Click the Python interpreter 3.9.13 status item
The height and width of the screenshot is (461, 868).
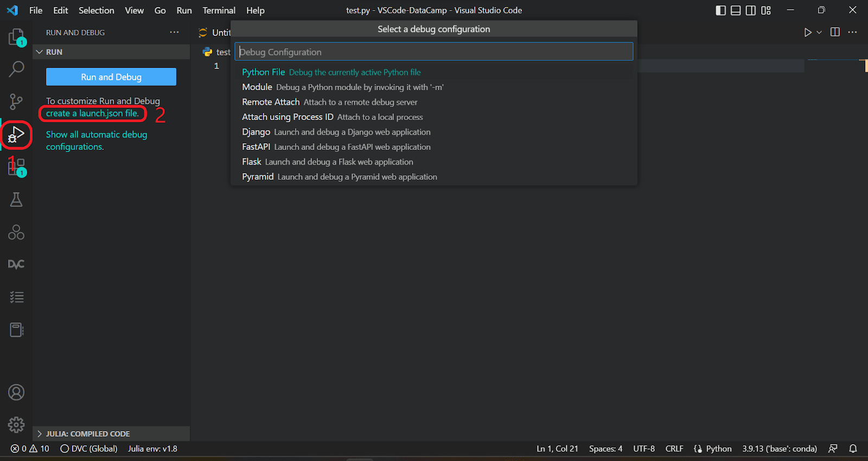click(x=779, y=449)
